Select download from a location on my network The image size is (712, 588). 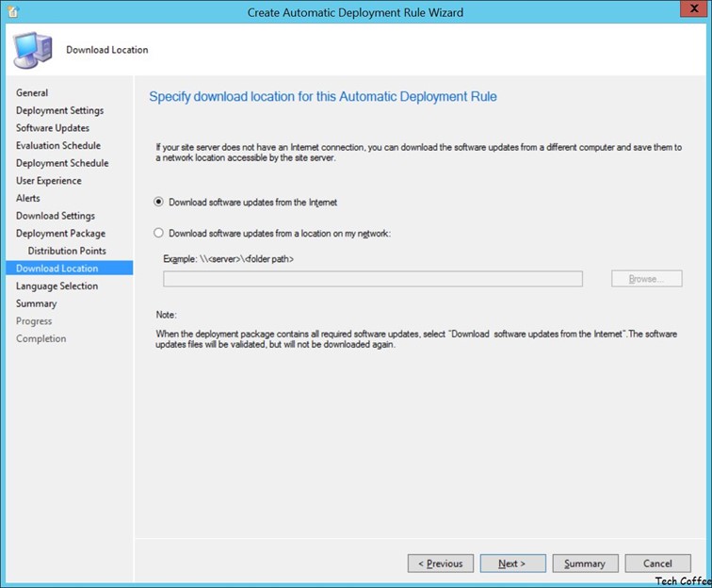(x=158, y=233)
